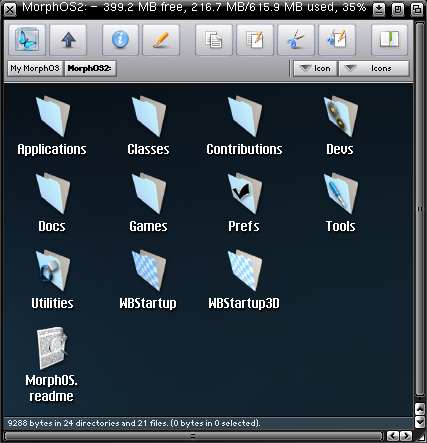This screenshot has height=443, width=427.
Task: Open the Icons view mode dropdown
Action: coord(374,68)
